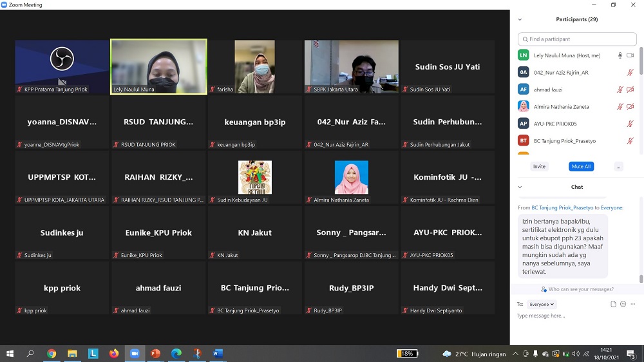Click Almira Nathania Zaneta's muted camera icon
644x362 pixels.
click(x=630, y=107)
